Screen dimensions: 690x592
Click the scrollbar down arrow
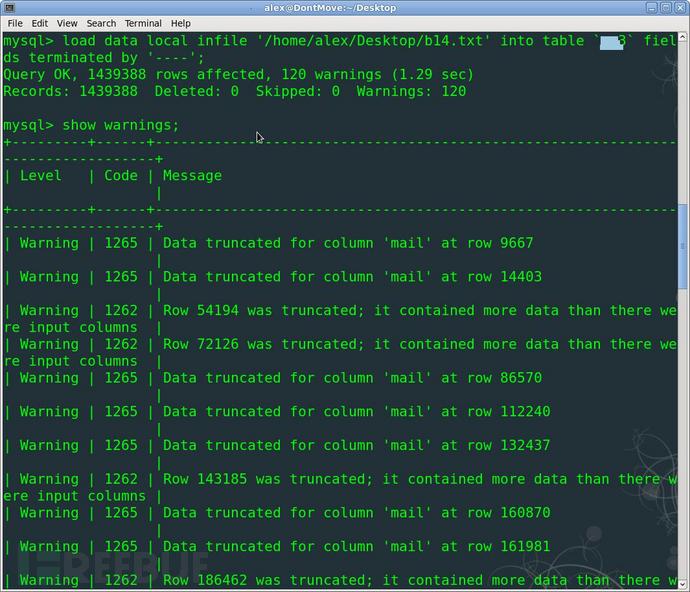pos(683,585)
